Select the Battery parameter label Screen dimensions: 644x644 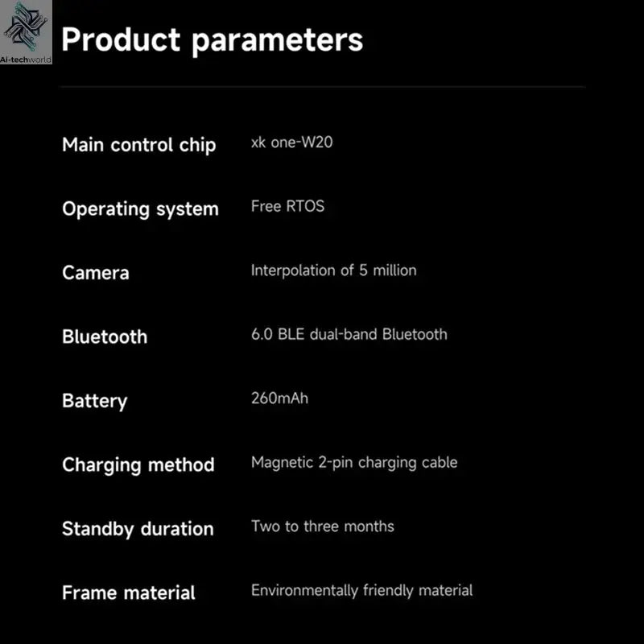[94, 401]
